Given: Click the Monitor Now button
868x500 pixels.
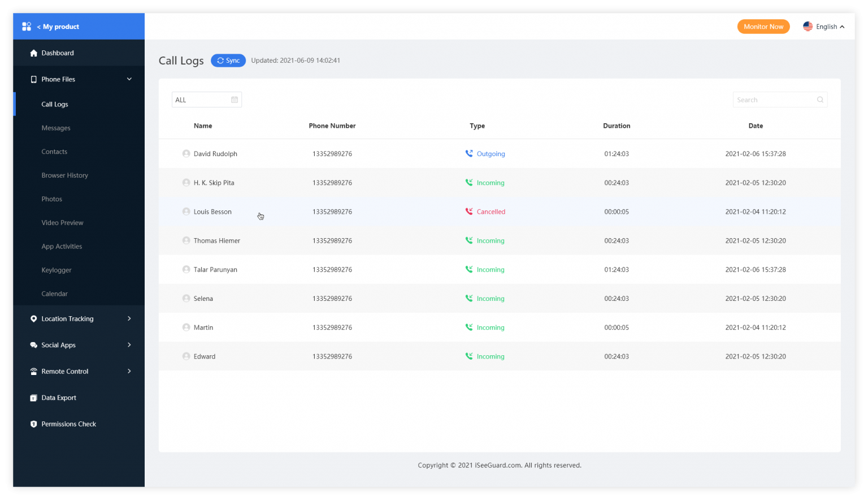Looking at the screenshot, I should [763, 26].
